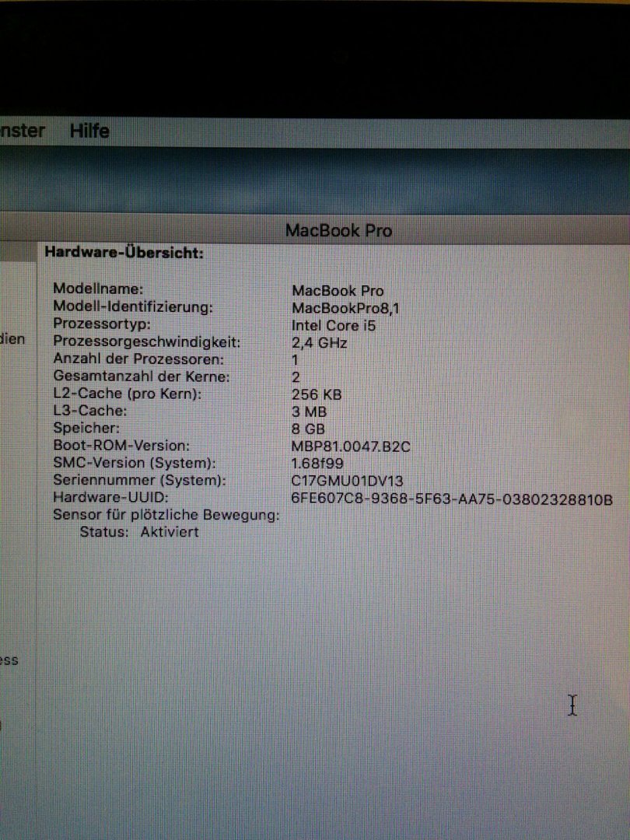This screenshot has height=840, width=630.
Task: Select the SMC-Version (System) label
Action: [x=135, y=463]
